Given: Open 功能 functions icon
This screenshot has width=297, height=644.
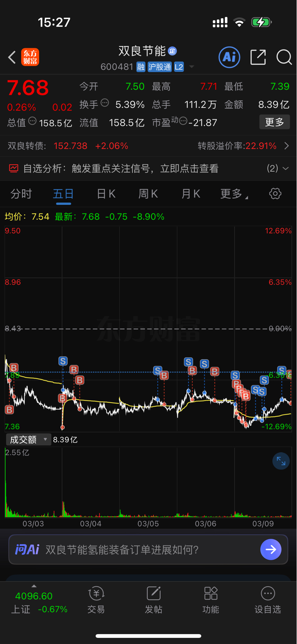Looking at the screenshot, I should click(x=211, y=593).
